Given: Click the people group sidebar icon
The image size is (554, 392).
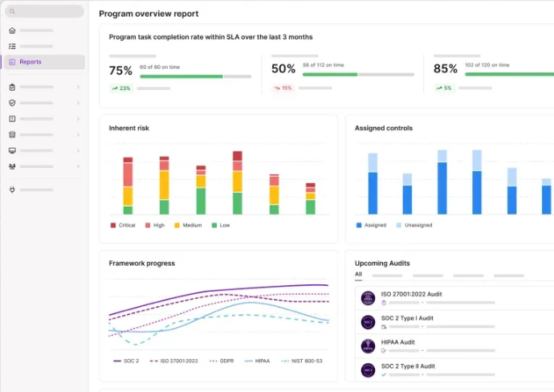Looking at the screenshot, I should (12, 166).
